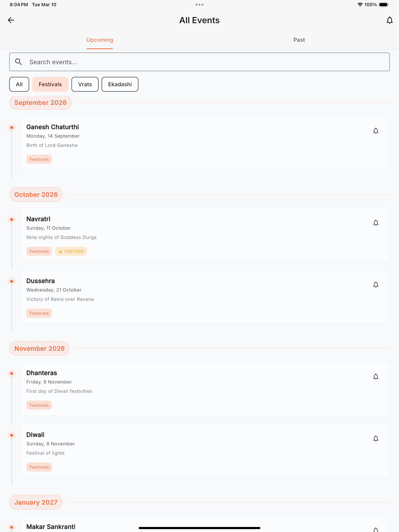Tap the three-dot multitasking indicator
The height and width of the screenshot is (532, 399).
(199, 5)
